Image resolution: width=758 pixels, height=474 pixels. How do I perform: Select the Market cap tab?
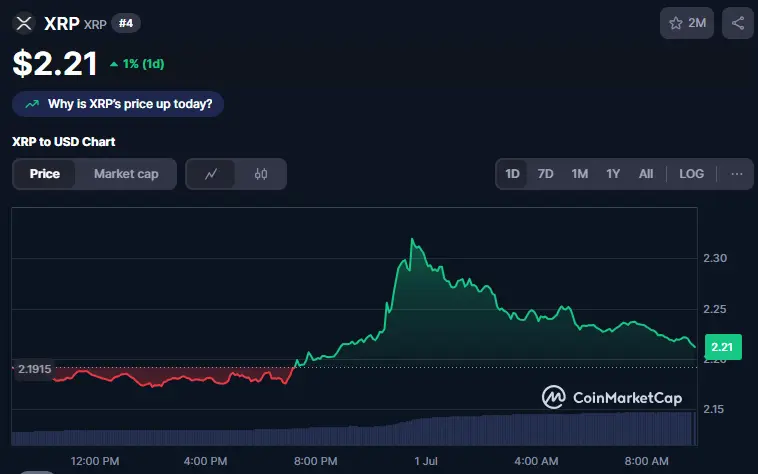[126, 174]
